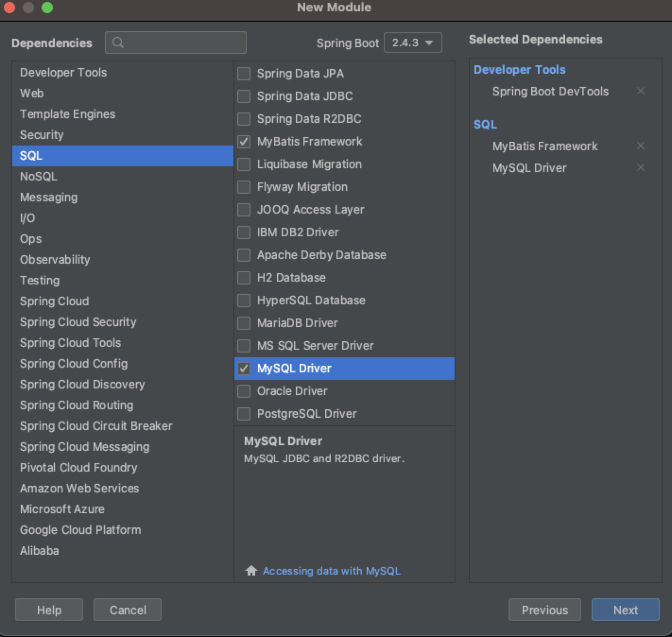Select the NoSQL dependency category

[x=38, y=176]
